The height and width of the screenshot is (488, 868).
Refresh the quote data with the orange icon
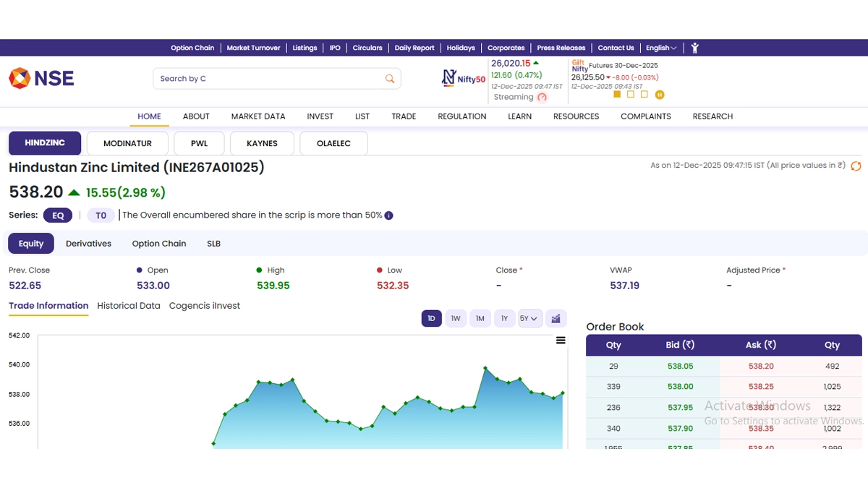(856, 166)
